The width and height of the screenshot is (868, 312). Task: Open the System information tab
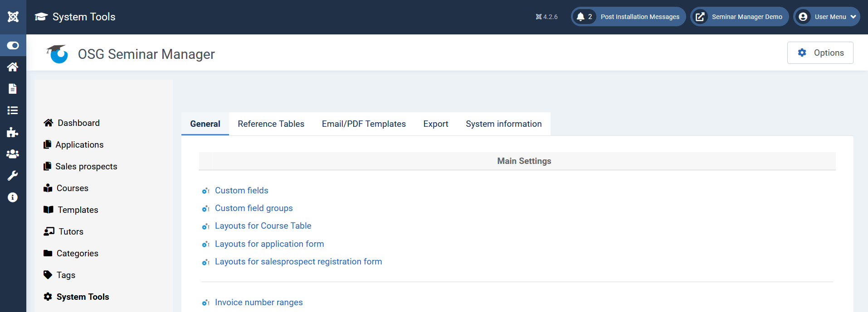coord(503,124)
